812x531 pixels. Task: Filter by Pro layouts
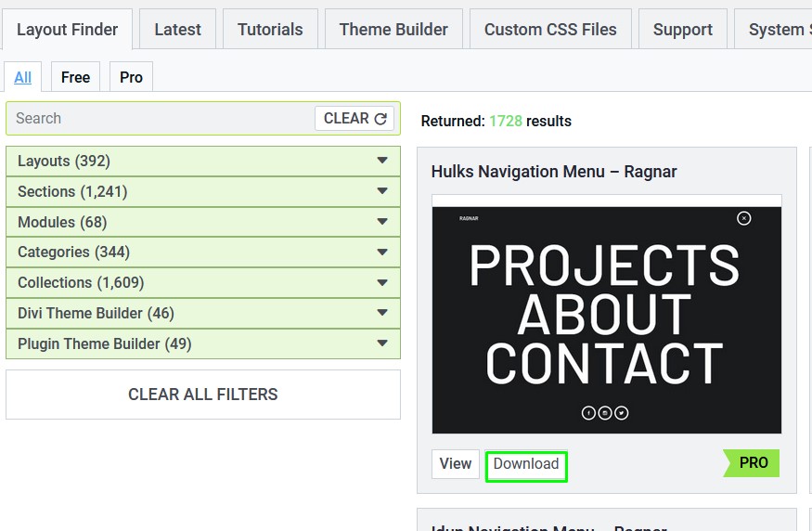tap(131, 77)
